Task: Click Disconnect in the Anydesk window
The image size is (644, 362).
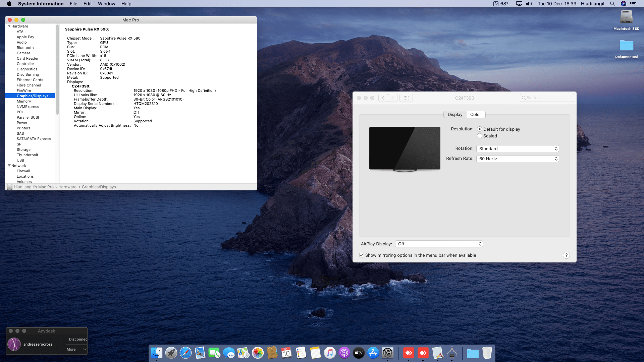Action: click(x=77, y=339)
